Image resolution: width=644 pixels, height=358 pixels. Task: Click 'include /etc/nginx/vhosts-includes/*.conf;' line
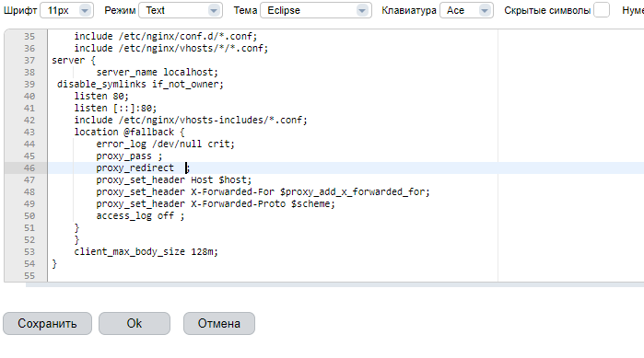(191, 120)
